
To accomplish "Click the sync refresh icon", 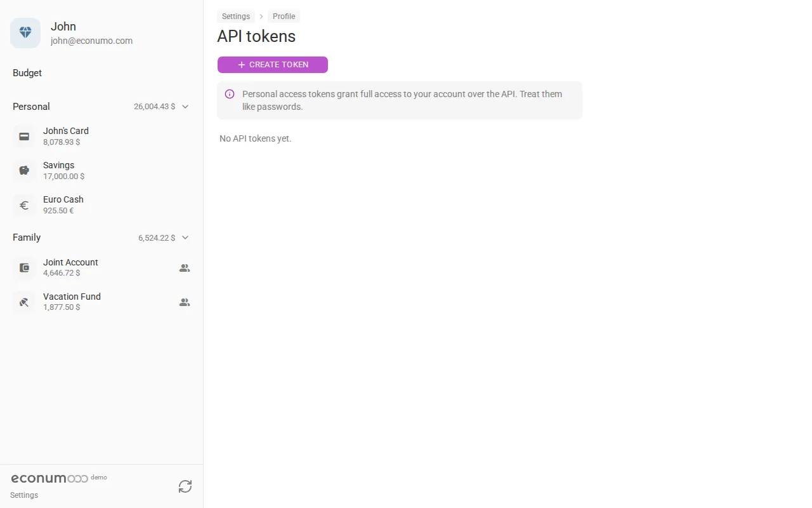I will coord(185,486).
